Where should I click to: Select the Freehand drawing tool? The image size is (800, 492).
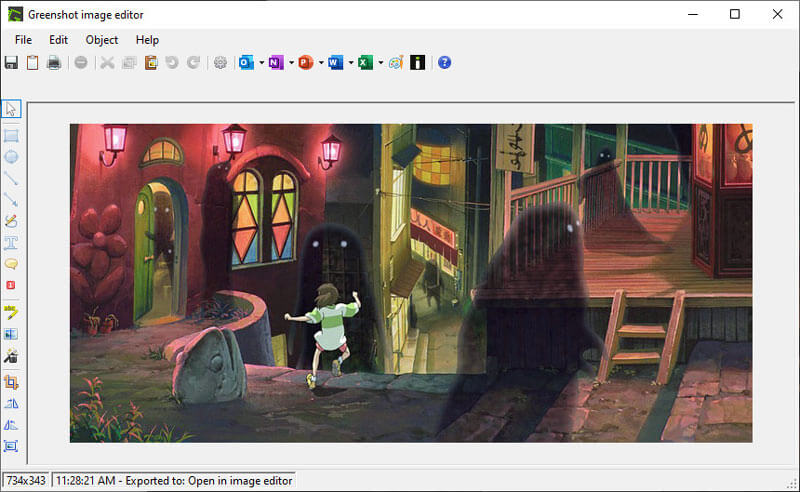pos(11,221)
